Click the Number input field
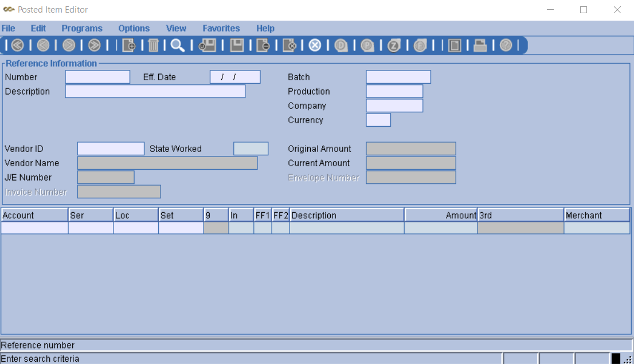 (97, 77)
